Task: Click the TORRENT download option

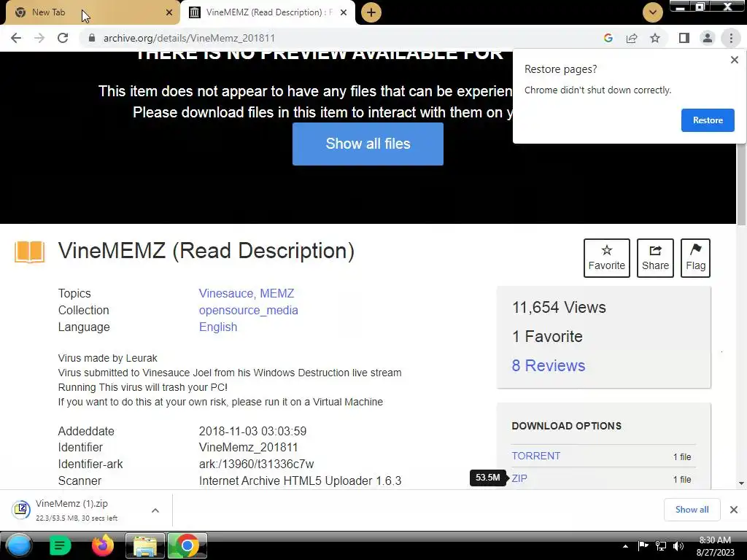Action: coord(536,456)
